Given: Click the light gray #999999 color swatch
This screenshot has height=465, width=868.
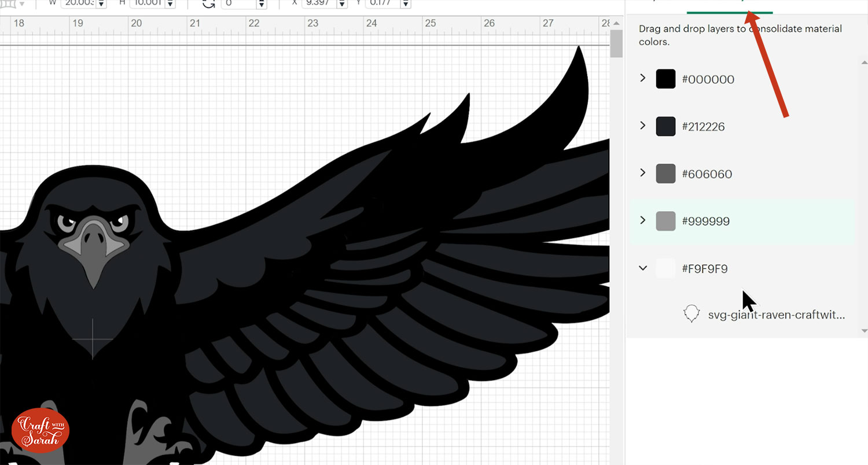Looking at the screenshot, I should (x=666, y=221).
